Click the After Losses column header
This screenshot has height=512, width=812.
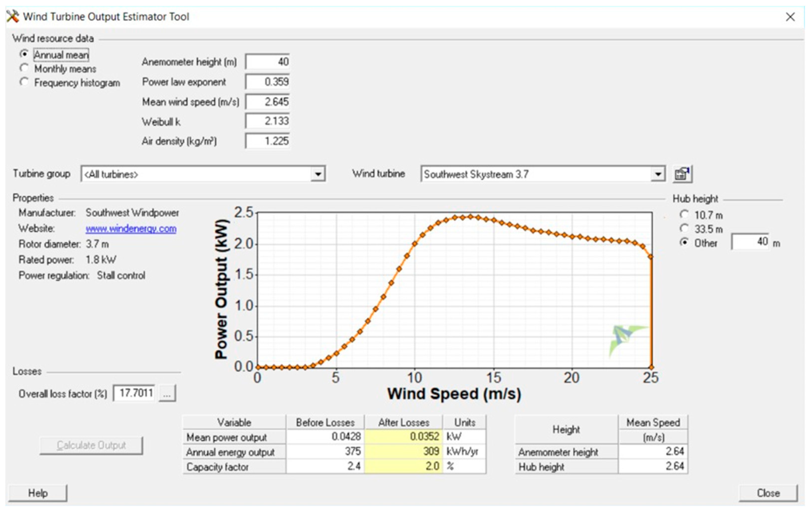coord(403,422)
